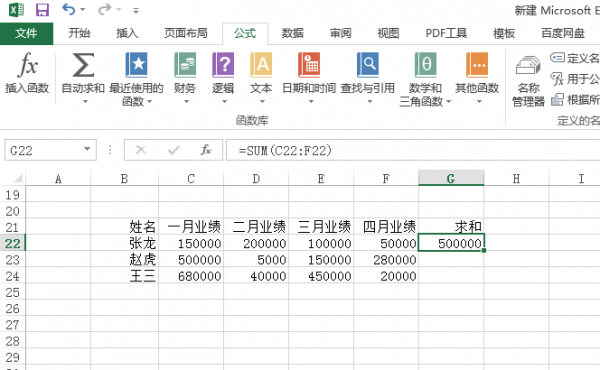Viewport: 600px width, 370px height.
Task: Open the Name Manager (名称管理器)
Action: coord(528,81)
